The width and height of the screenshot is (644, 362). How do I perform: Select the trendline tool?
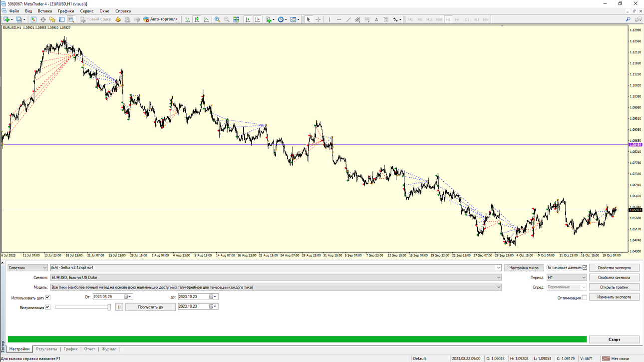tap(348, 19)
